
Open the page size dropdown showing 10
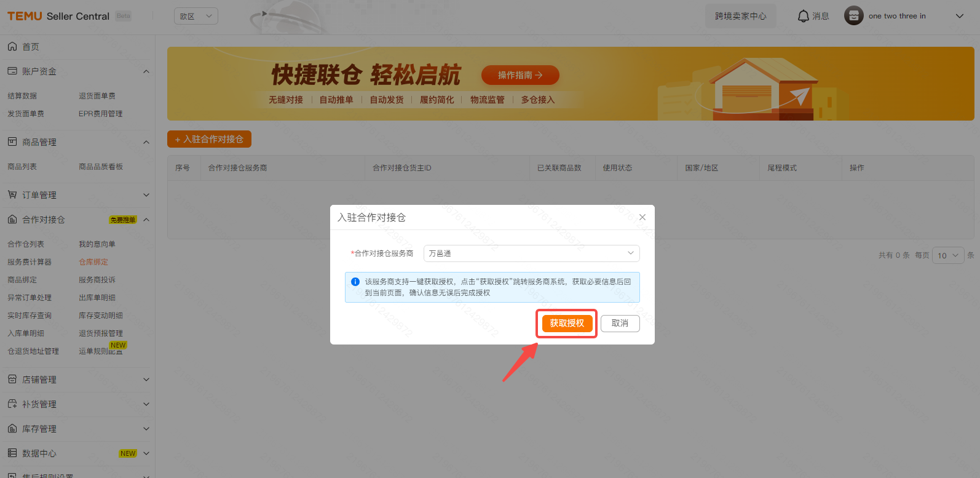point(948,255)
